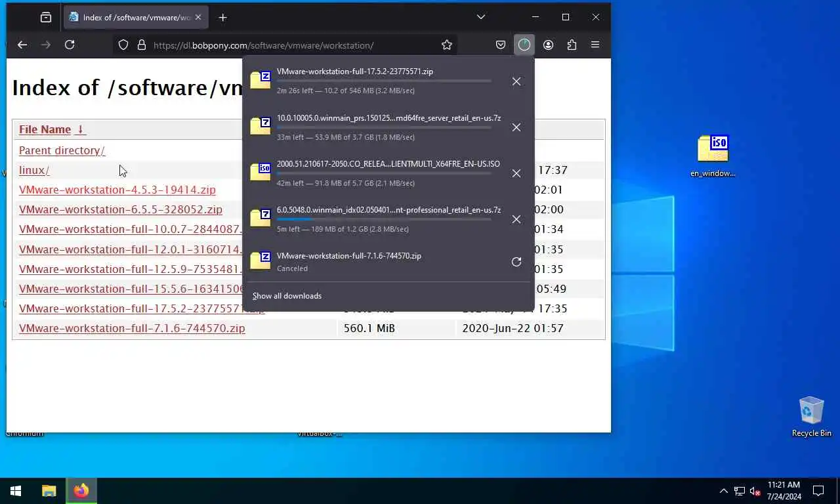Select the VMware-workstation-full-17.5.2-23775571.zip download name
Viewport: 840px width, 504px height.
[355, 72]
